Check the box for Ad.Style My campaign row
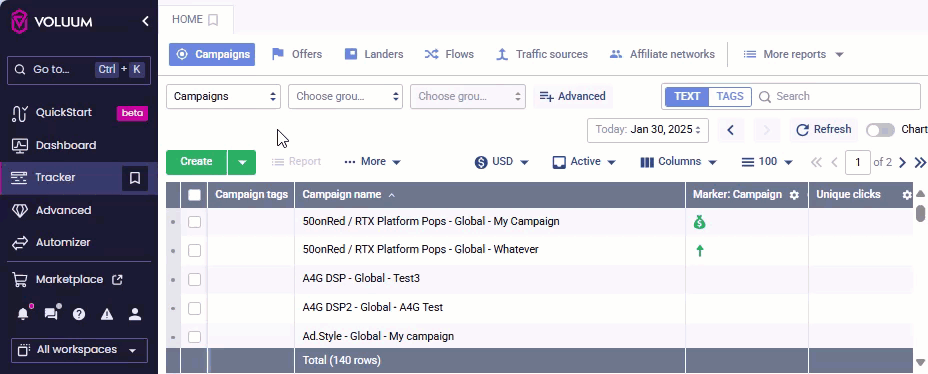This screenshot has width=928, height=374. pyautogui.click(x=194, y=337)
